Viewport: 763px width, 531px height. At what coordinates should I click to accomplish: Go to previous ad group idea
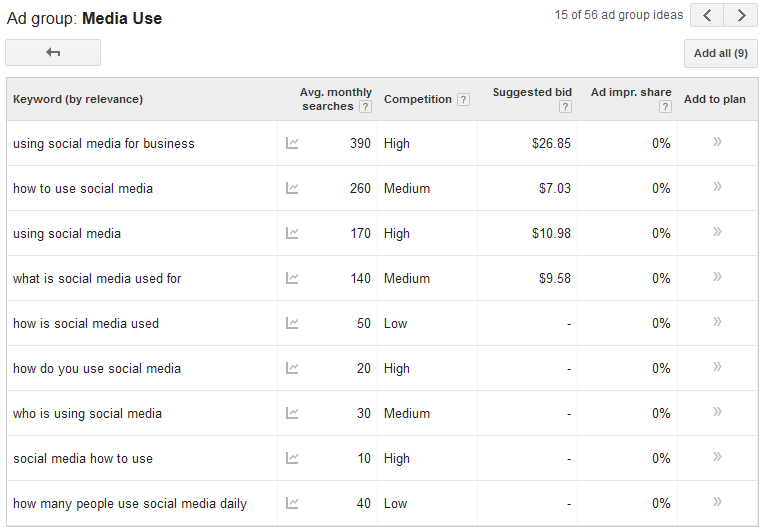pos(707,15)
